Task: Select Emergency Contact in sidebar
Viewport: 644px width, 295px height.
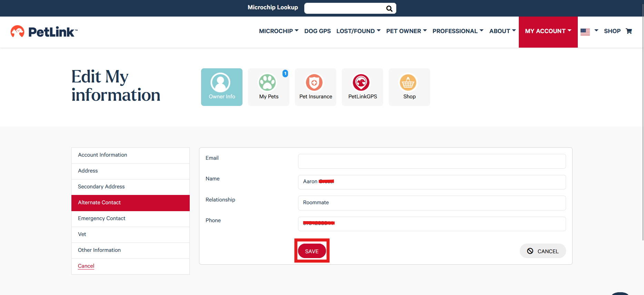Action: pyautogui.click(x=130, y=219)
